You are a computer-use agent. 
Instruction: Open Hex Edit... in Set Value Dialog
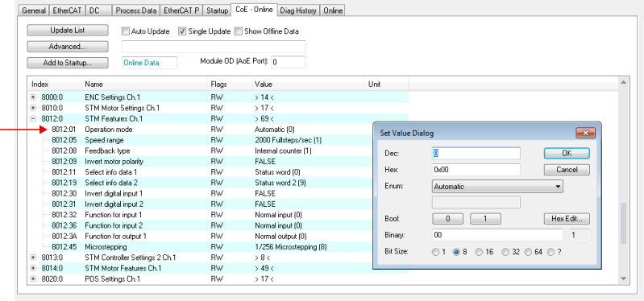[567, 219]
